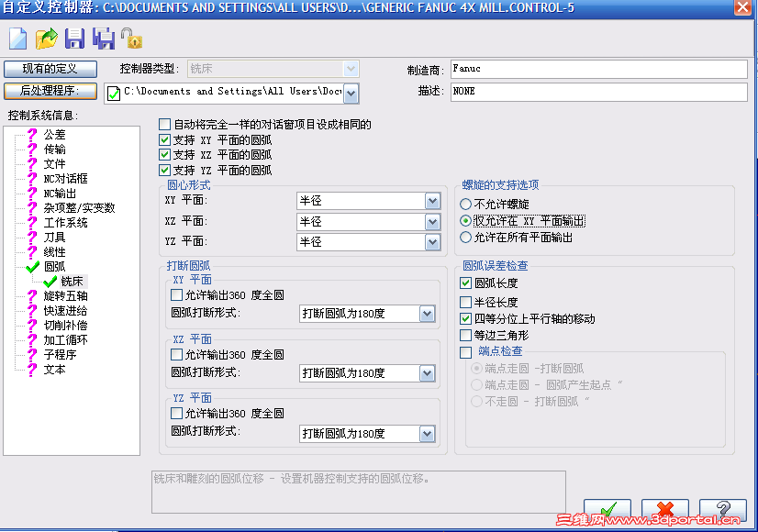
Task: Open the 控制器类型 dropdown
Action: [351, 69]
